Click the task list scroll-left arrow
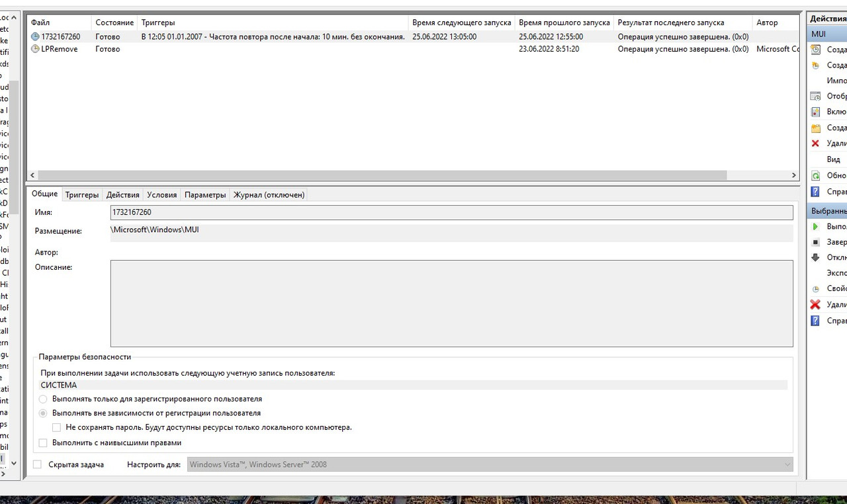Viewport: 847px width, 504px height. 32,175
